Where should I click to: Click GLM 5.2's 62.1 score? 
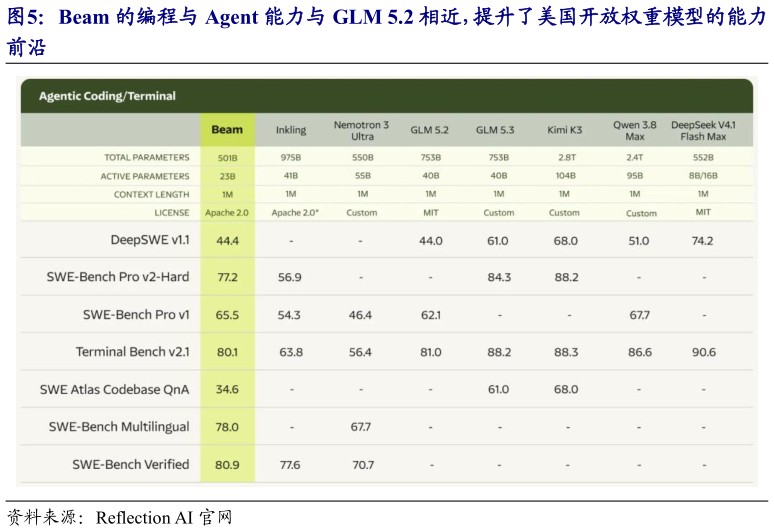click(431, 315)
